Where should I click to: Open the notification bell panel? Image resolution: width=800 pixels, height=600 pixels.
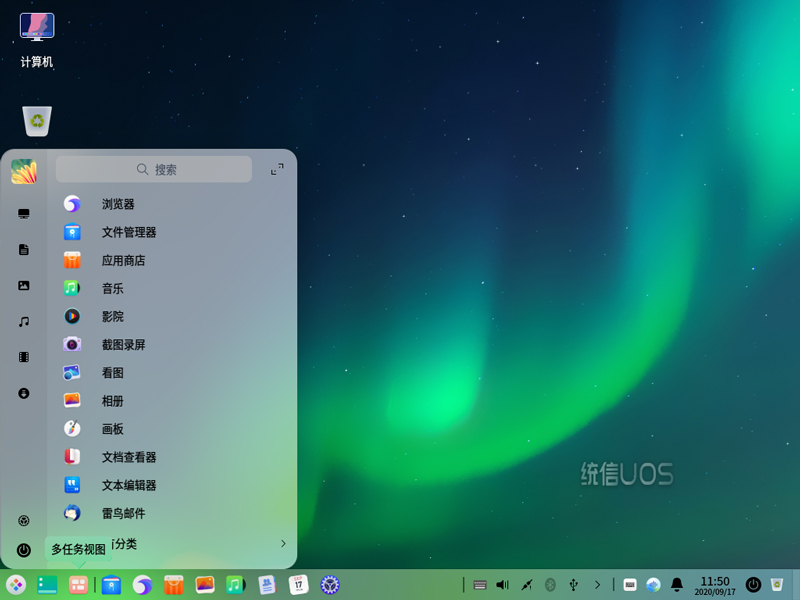(676, 585)
